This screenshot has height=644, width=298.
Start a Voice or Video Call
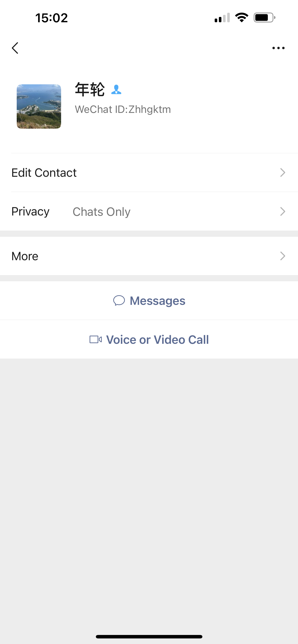click(157, 340)
